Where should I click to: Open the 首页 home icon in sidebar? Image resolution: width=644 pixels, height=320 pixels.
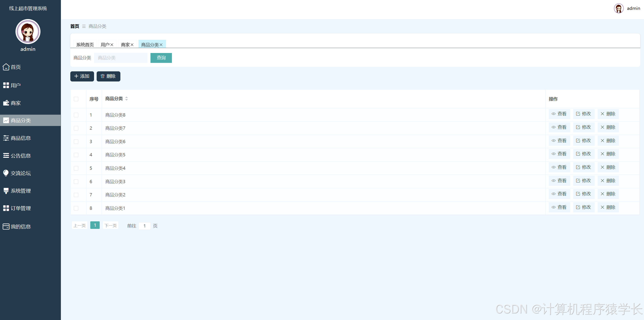coord(6,67)
